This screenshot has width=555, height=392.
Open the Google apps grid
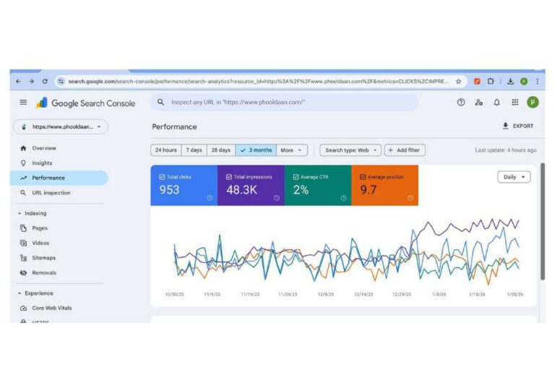(515, 103)
